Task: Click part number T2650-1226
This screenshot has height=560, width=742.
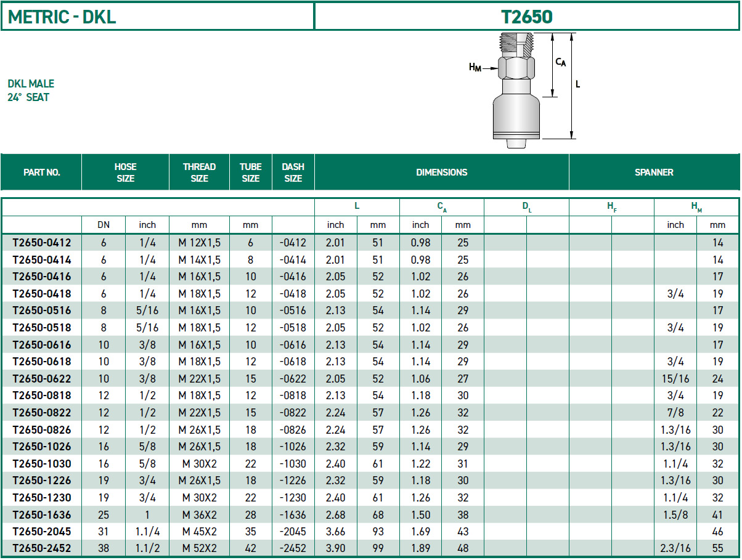Action: [x=41, y=481]
